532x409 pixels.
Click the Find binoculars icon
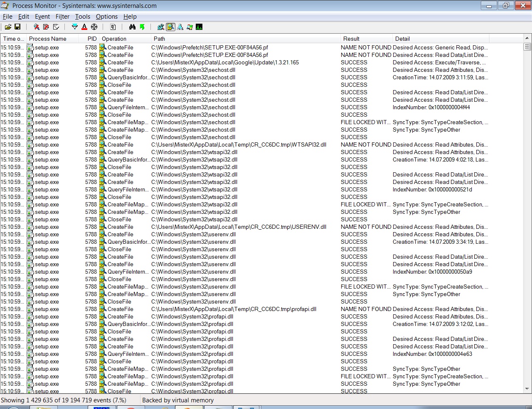click(132, 27)
